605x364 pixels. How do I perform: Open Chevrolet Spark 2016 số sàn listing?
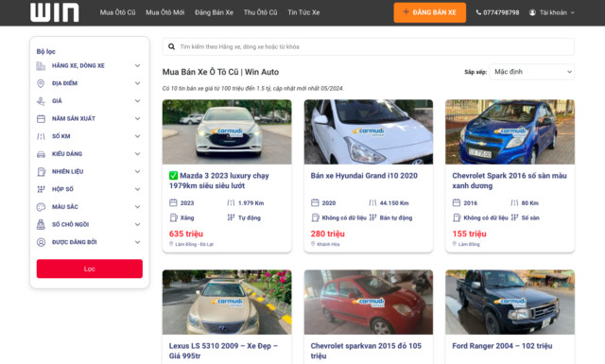[x=510, y=181]
